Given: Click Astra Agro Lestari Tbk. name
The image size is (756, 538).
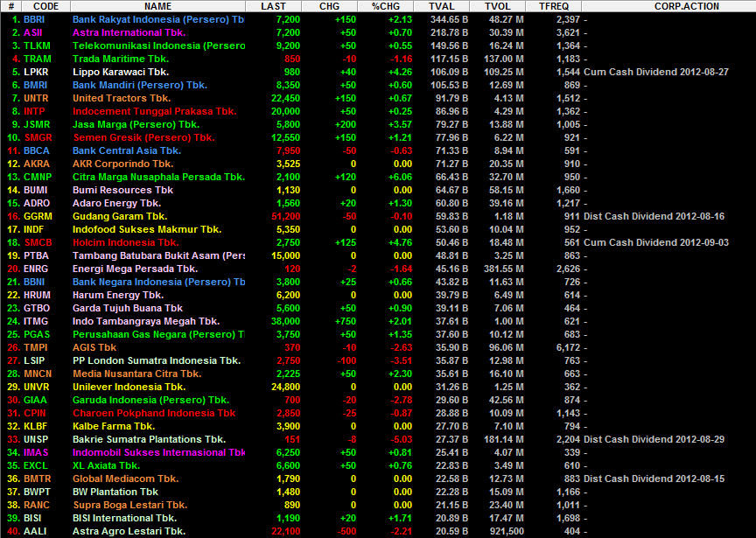Looking at the screenshot, I should coord(129,531).
